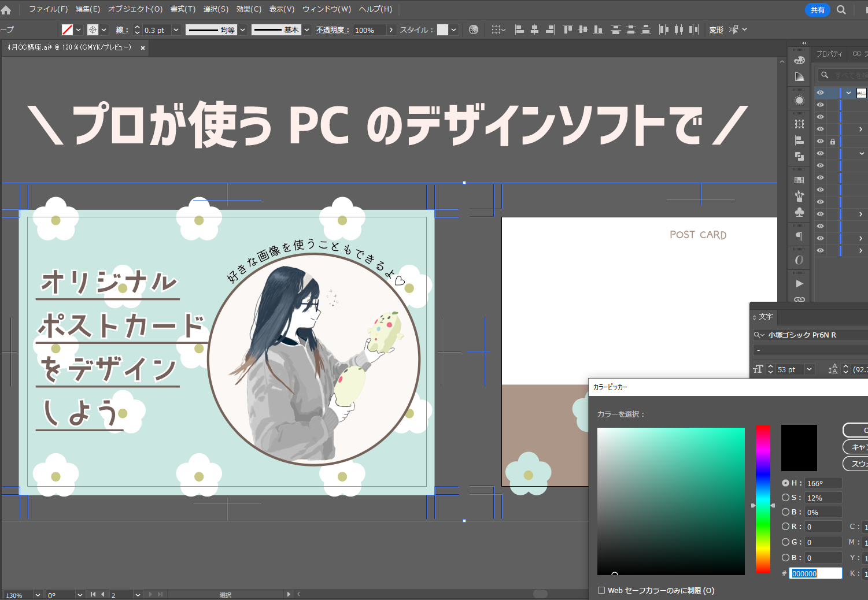Screen dimensions: 868x600
Task: Select the R red radio button
Action: (785, 526)
